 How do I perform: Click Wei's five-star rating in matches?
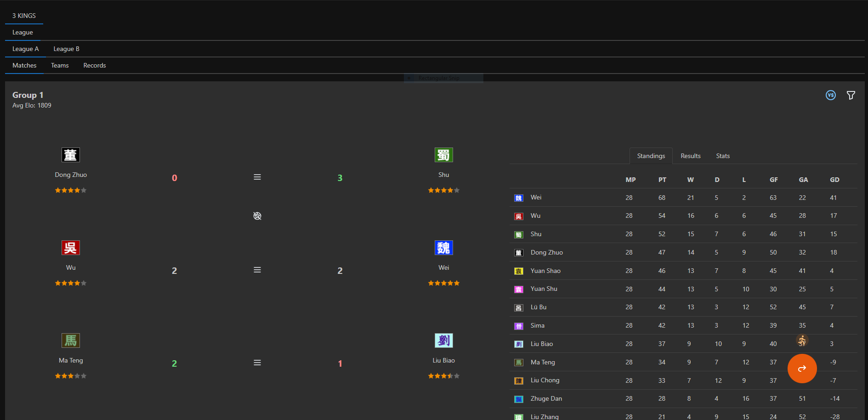pyautogui.click(x=443, y=283)
